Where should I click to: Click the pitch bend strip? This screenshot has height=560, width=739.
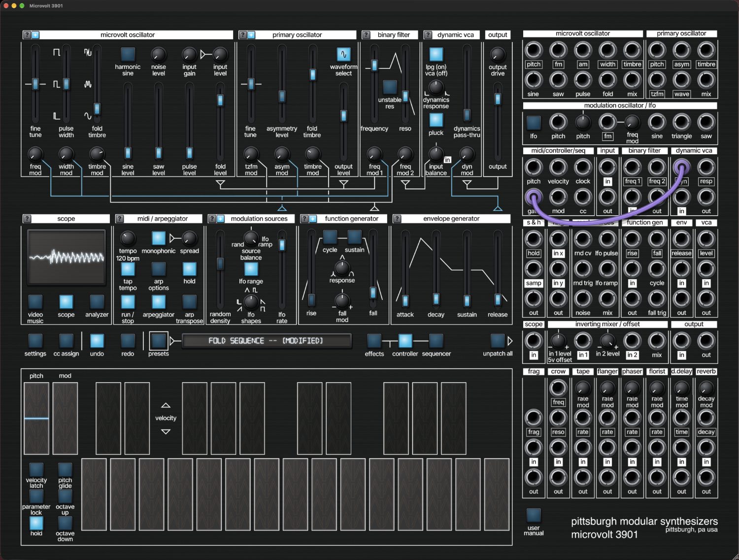coord(36,418)
